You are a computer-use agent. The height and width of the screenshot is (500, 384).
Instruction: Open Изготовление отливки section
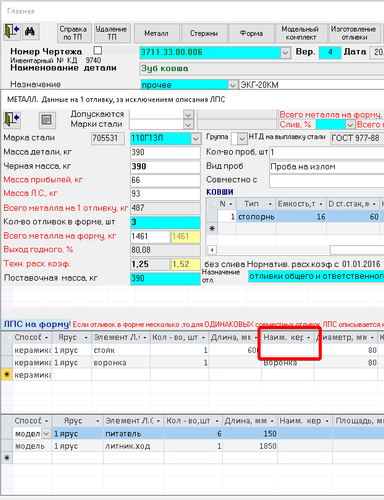point(354,33)
